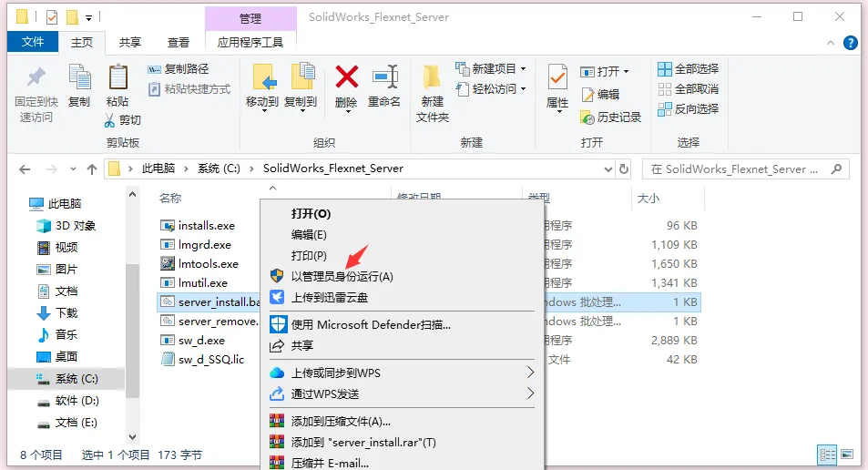The image size is (868, 470).
Task: Switch to the 查看 tab
Action: click(x=179, y=43)
